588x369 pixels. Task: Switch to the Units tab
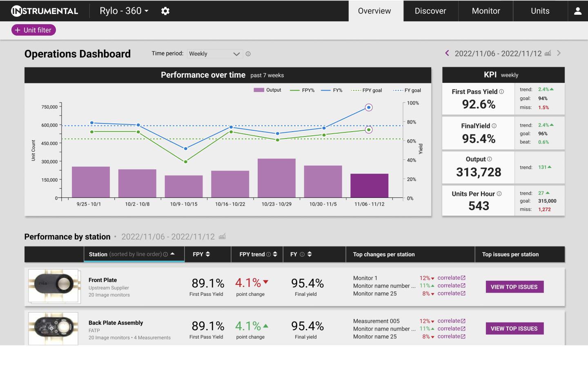coord(540,11)
